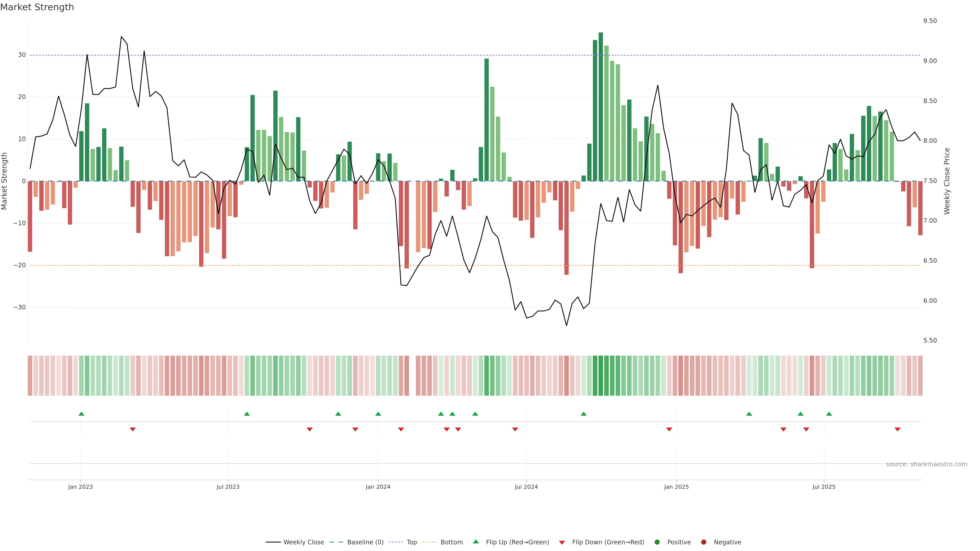Click the tallest dark green bar

pyautogui.click(x=601, y=106)
